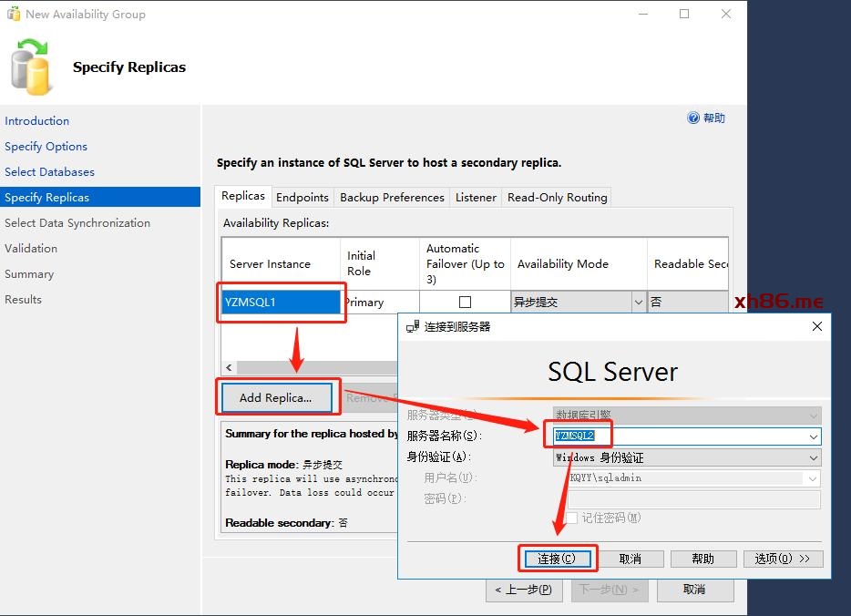Select the Listener tab
Image resolution: width=851 pixels, height=616 pixels.
point(476,198)
